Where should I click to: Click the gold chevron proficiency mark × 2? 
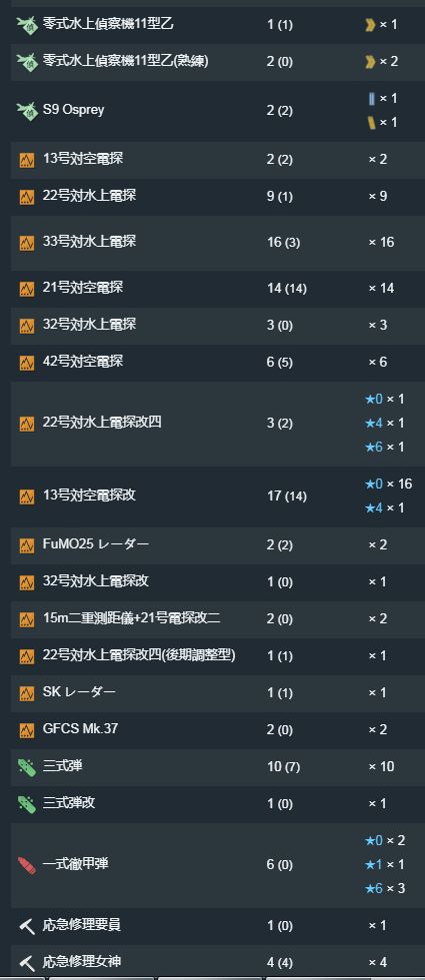point(381,61)
